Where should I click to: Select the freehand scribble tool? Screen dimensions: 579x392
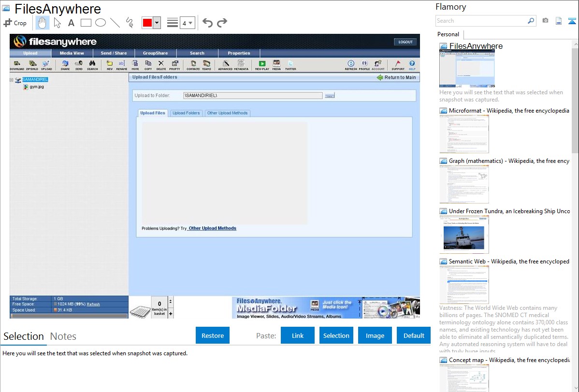point(130,23)
